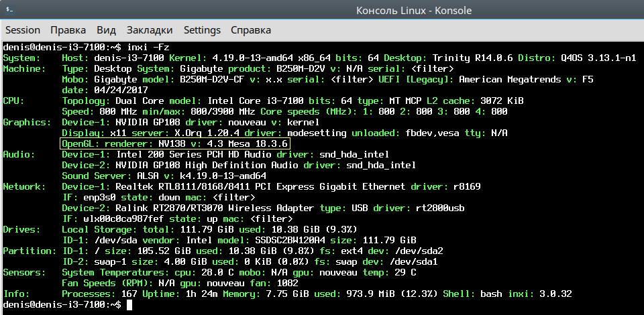644x315 pixels.
Task: Click the BIOS date '04/24/2017'
Action: (121, 90)
